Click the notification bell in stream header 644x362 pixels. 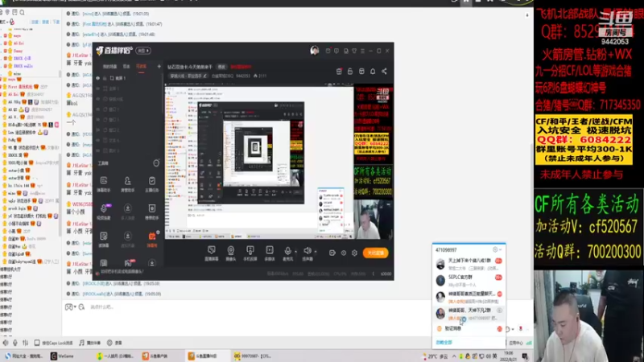tap(373, 71)
